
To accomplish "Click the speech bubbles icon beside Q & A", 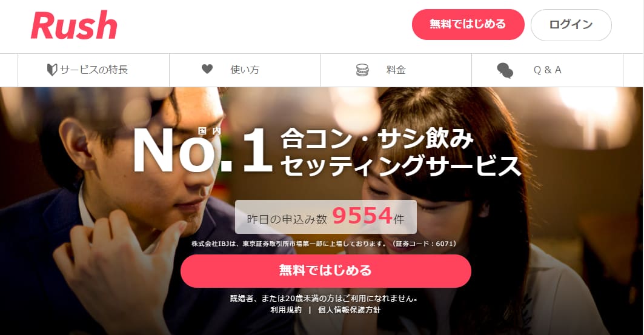I will [505, 71].
